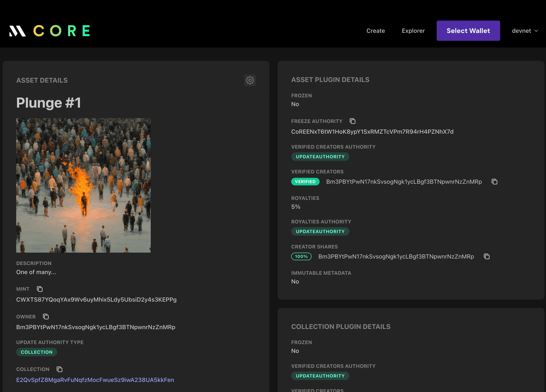Image resolution: width=546 pixels, height=392 pixels.
Task: Click the devnet dropdown chevron arrow
Action: (x=536, y=31)
